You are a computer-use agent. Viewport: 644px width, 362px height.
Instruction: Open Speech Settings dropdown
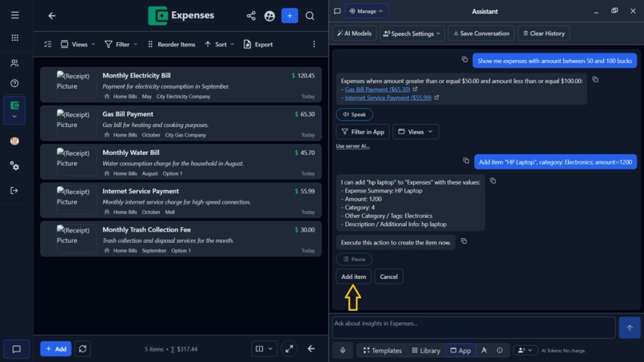412,34
